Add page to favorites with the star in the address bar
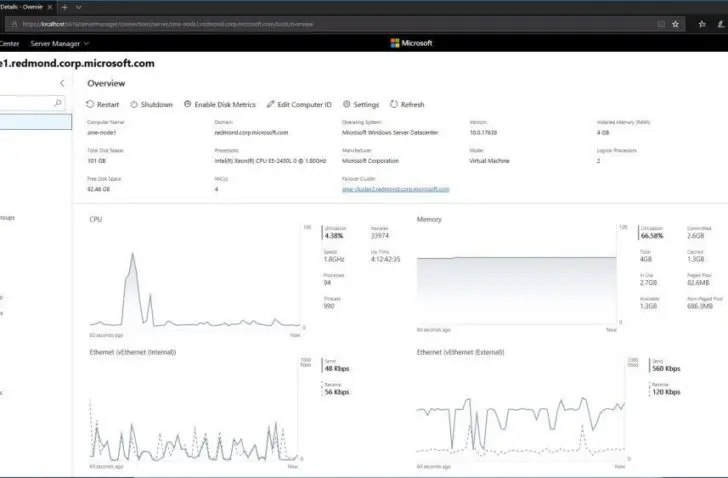The width and height of the screenshot is (728, 478). point(676,24)
